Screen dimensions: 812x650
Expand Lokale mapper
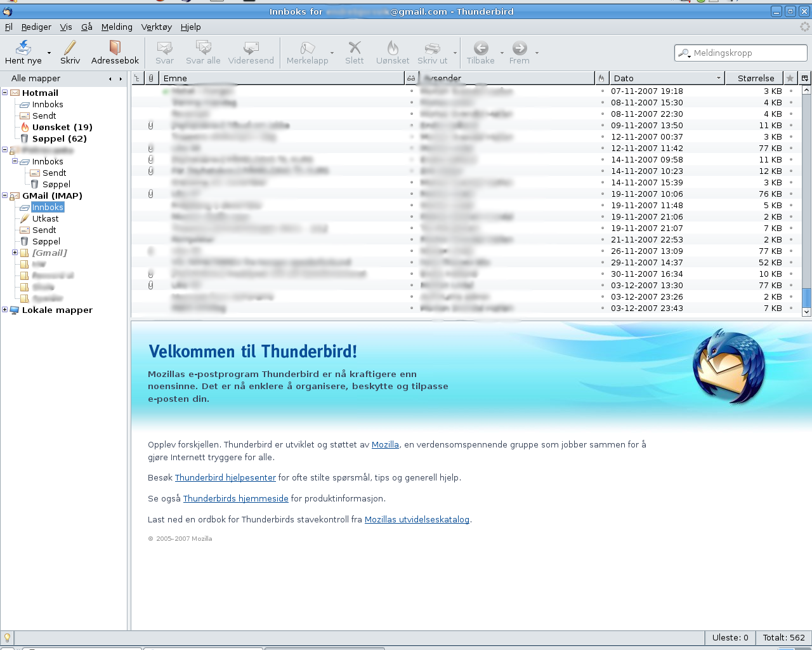4,310
